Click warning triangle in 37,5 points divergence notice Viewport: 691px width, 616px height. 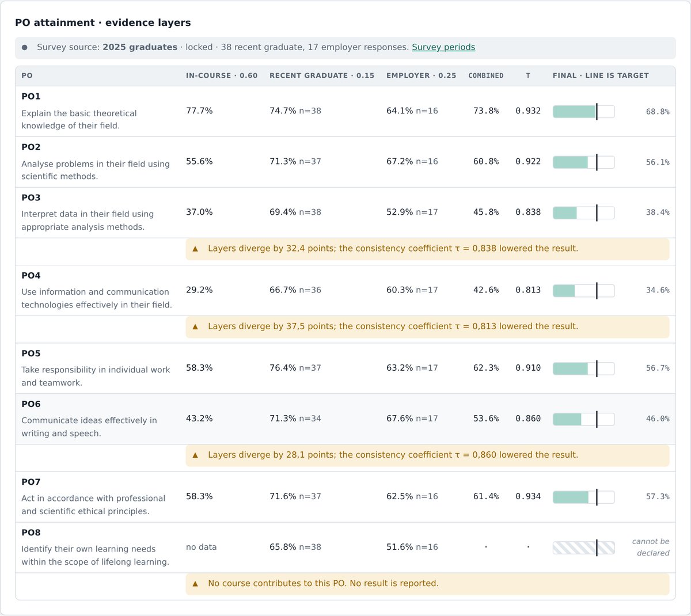click(x=195, y=326)
